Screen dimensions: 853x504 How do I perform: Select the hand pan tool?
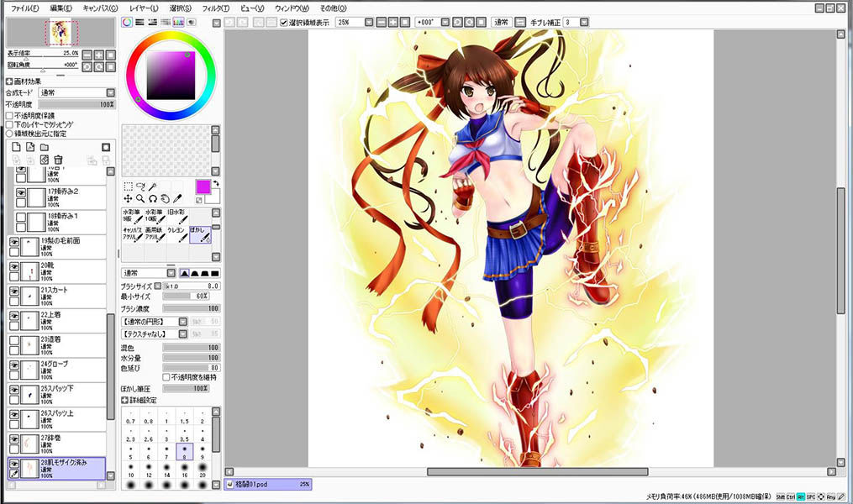(165, 198)
